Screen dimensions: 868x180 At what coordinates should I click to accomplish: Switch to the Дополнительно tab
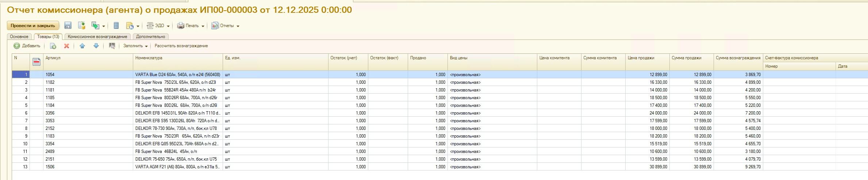(x=150, y=37)
